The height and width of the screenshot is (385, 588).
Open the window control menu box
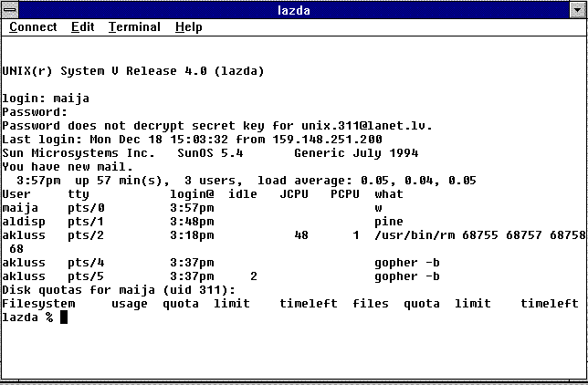pyautogui.click(x=10, y=9)
